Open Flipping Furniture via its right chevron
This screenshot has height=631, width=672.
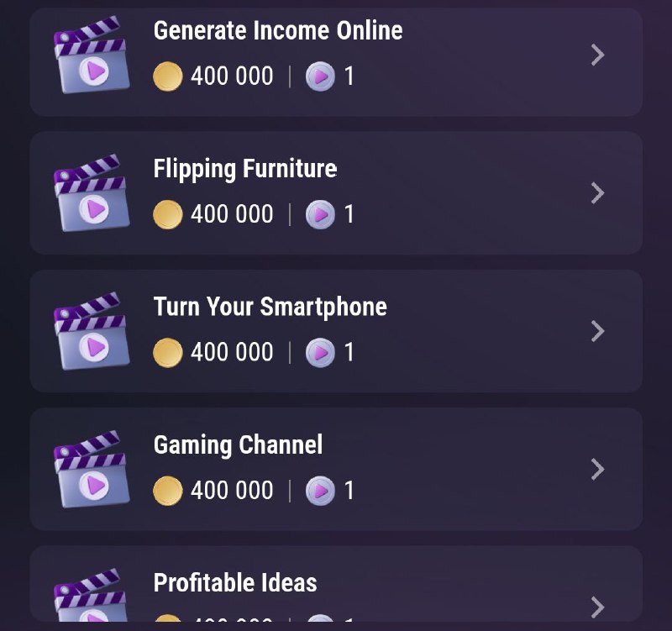[x=597, y=193]
